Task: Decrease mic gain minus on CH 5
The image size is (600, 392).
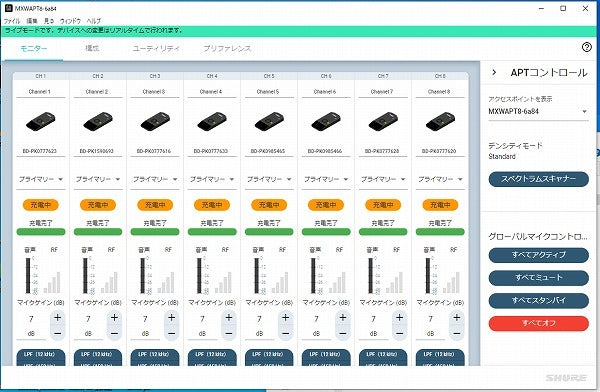Action: [x=285, y=334]
